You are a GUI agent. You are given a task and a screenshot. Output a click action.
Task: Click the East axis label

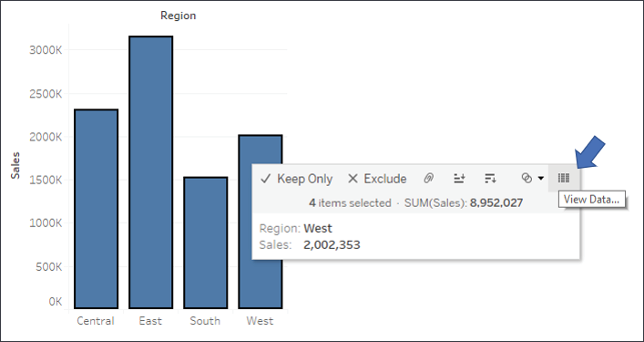coord(150,321)
